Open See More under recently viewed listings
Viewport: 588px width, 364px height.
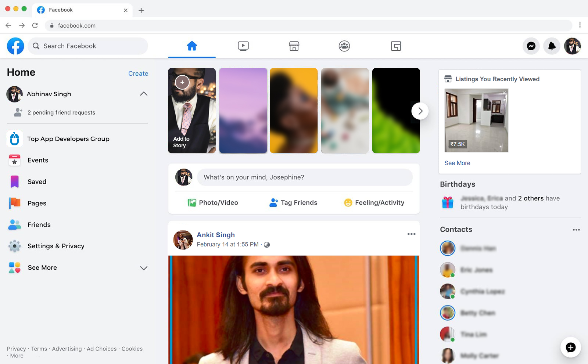point(457,163)
